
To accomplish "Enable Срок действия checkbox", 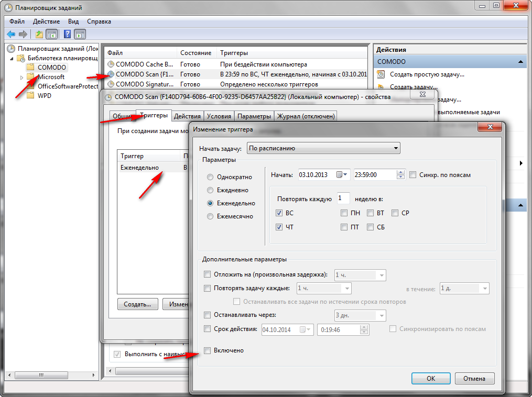I will 207,329.
